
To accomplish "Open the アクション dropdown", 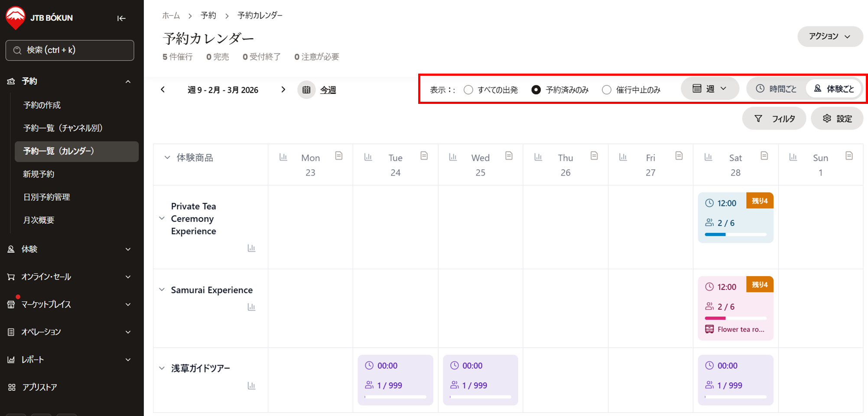I will pyautogui.click(x=829, y=36).
